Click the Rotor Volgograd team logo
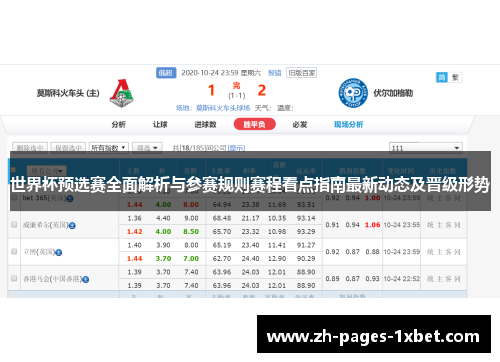The image size is (500, 362). tap(353, 93)
